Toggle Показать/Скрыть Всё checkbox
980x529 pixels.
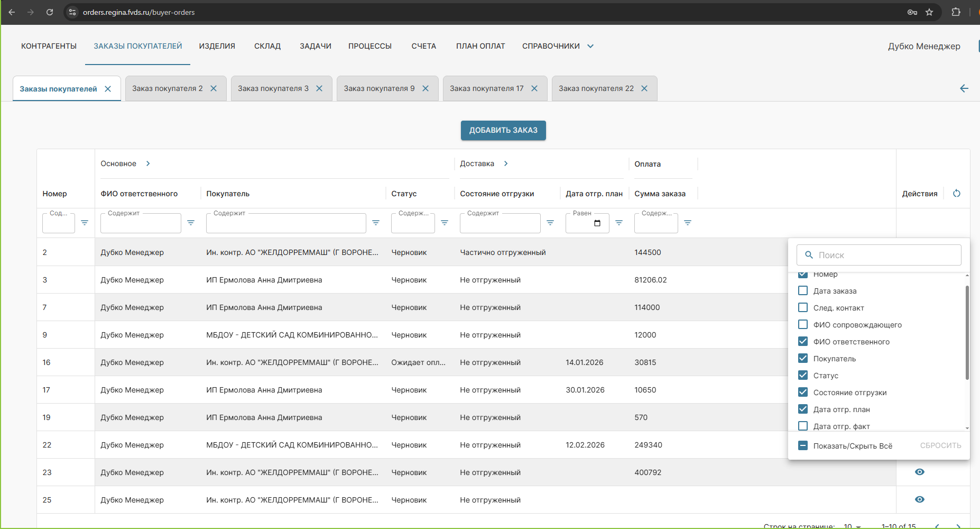(x=802, y=445)
